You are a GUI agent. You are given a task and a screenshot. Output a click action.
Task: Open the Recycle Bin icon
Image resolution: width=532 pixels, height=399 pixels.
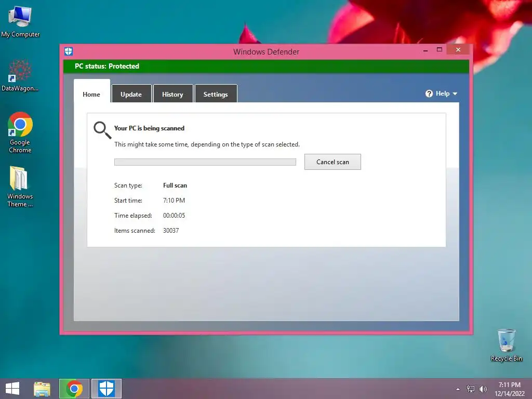506,345
